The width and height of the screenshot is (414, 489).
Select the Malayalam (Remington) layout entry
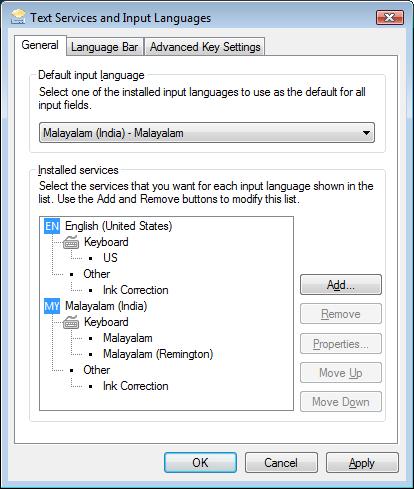click(x=158, y=354)
